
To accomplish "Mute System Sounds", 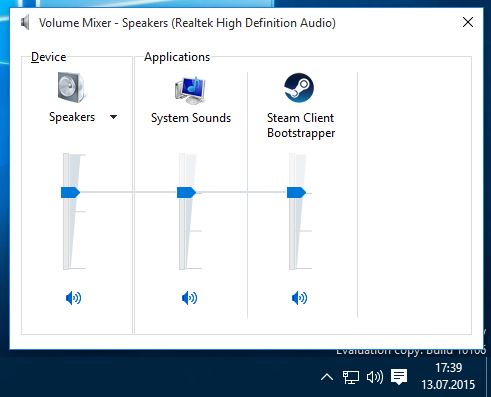I will (x=189, y=298).
